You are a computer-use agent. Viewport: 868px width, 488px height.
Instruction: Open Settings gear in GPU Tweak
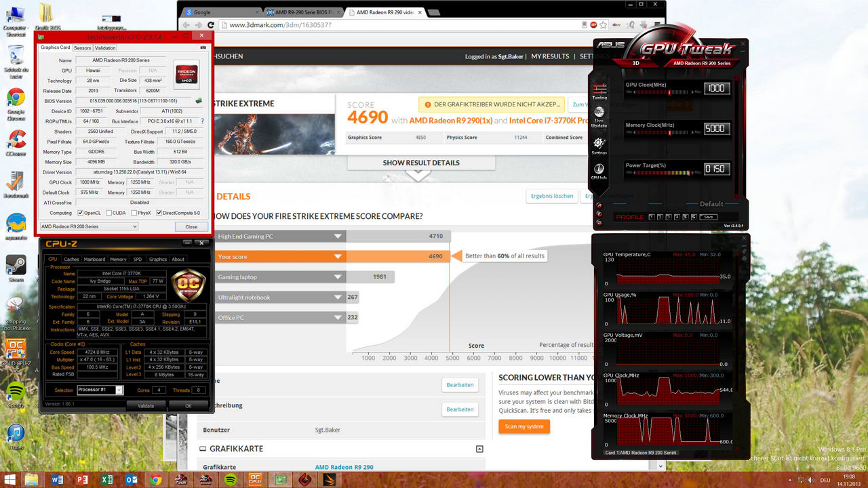pos(599,145)
